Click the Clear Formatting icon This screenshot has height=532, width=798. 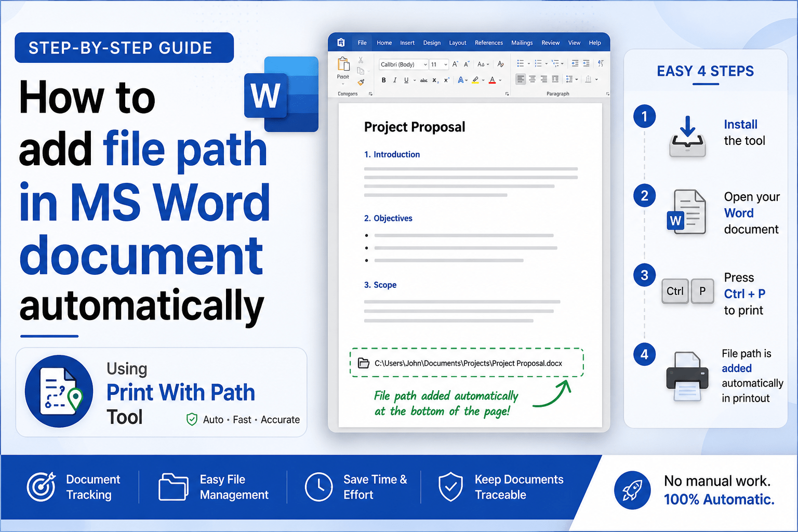(500, 64)
